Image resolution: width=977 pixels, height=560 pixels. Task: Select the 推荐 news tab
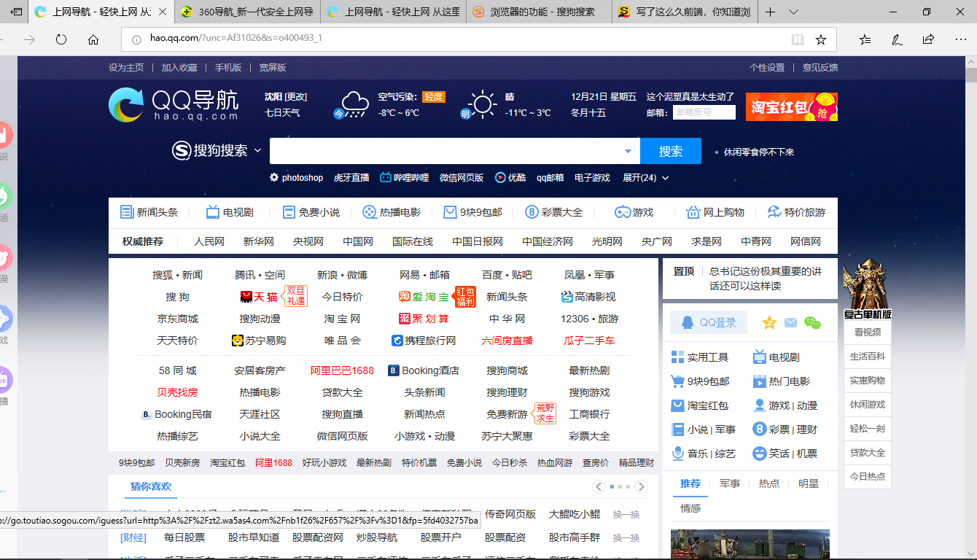click(x=690, y=483)
